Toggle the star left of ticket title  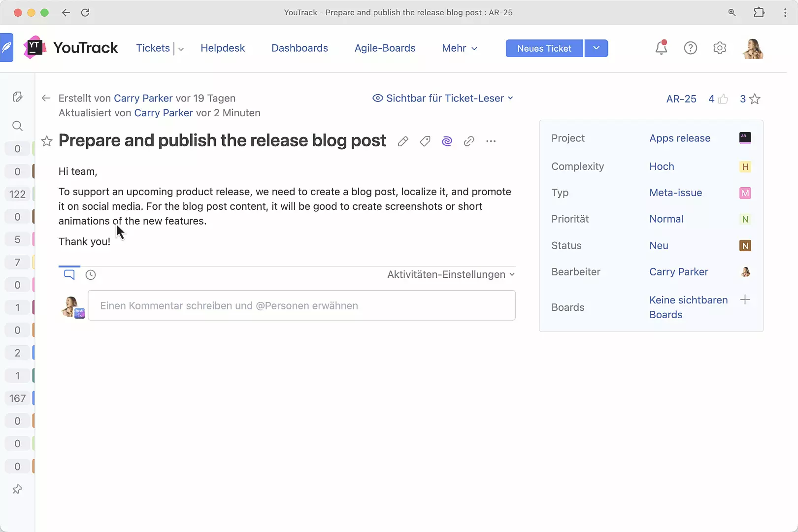pyautogui.click(x=47, y=141)
